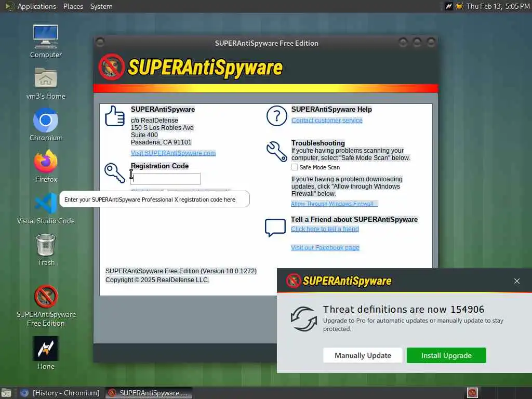This screenshot has height=399, width=532.
Task: Click the window menu button at title bar left
Action: [100, 43]
